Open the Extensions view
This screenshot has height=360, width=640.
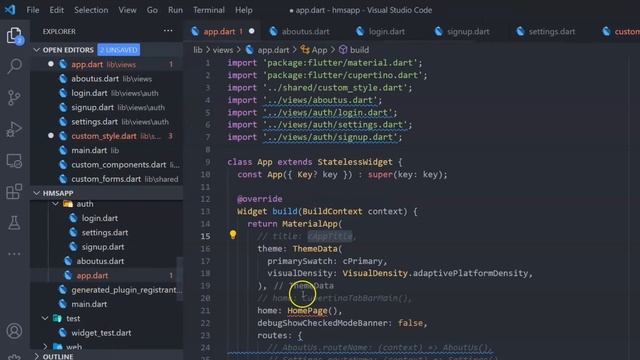click(x=14, y=191)
